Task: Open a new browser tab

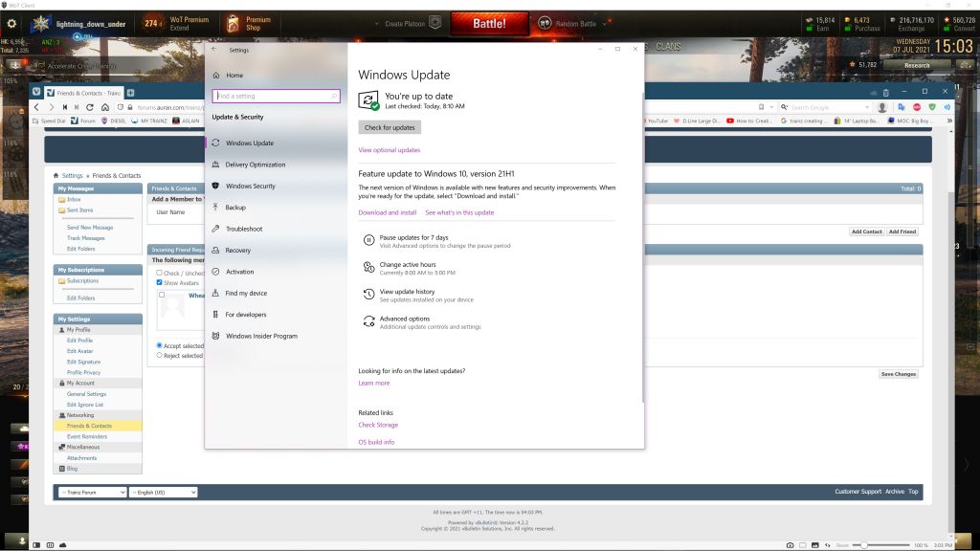Action: pyautogui.click(x=130, y=93)
